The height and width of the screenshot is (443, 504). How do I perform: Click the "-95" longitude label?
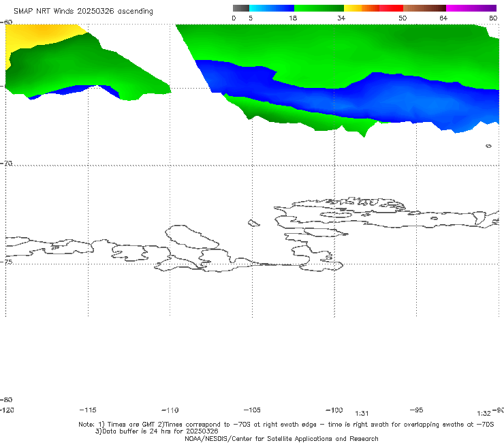click(x=417, y=410)
